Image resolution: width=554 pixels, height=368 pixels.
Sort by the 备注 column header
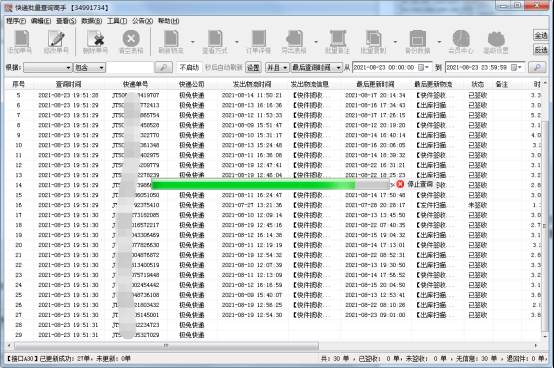coord(501,84)
